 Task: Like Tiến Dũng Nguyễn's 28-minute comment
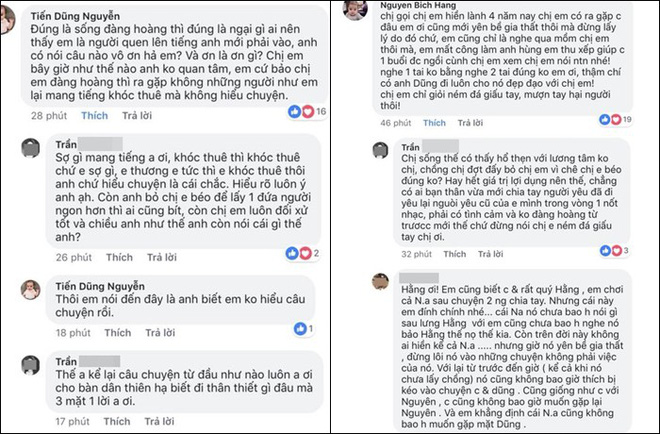(96, 116)
